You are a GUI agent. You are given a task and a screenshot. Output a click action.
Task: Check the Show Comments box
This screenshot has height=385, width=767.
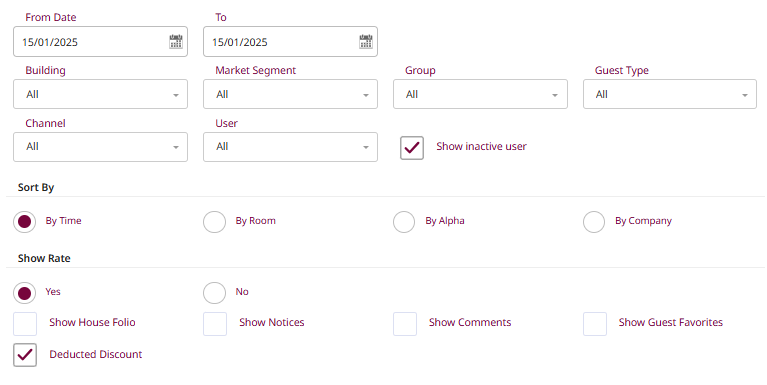(x=405, y=324)
